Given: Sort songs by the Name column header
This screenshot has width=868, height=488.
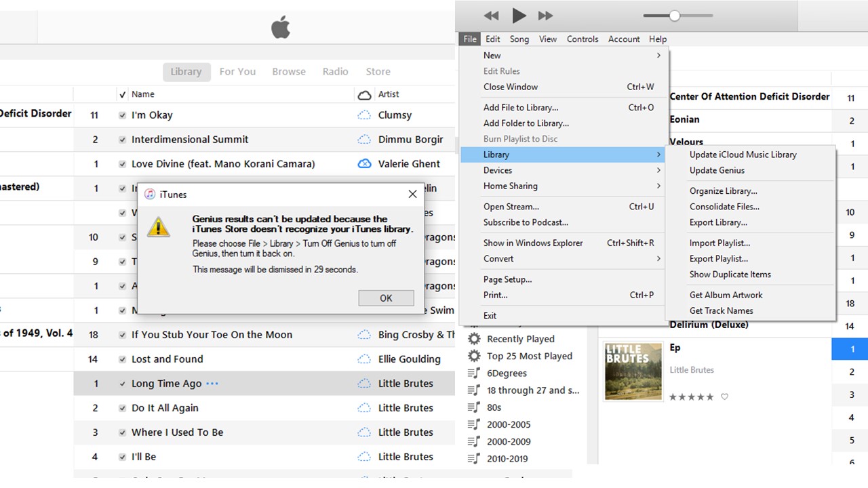Looking at the screenshot, I should [x=143, y=94].
